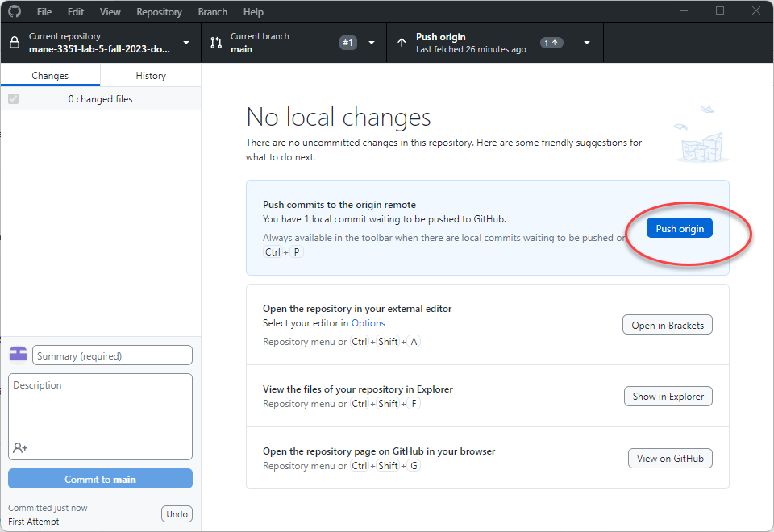Click the add co-authors icon in Description
This screenshot has width=774, height=532.
20,447
